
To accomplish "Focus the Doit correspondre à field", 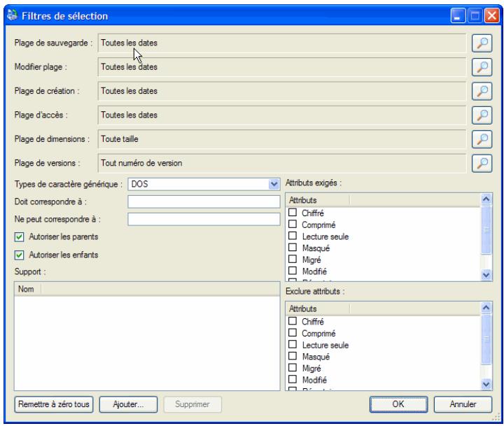I will coord(204,201).
